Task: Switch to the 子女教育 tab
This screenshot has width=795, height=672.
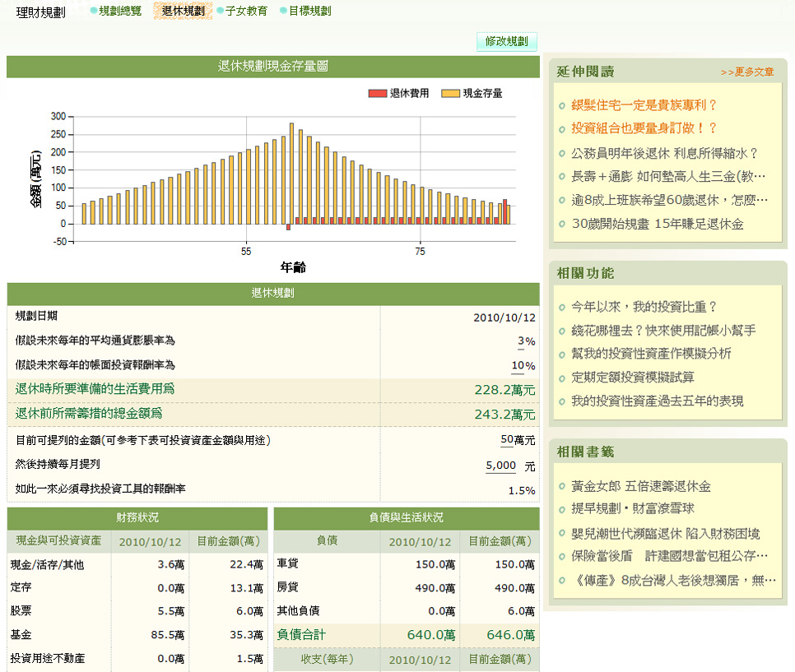Action: tap(247, 12)
